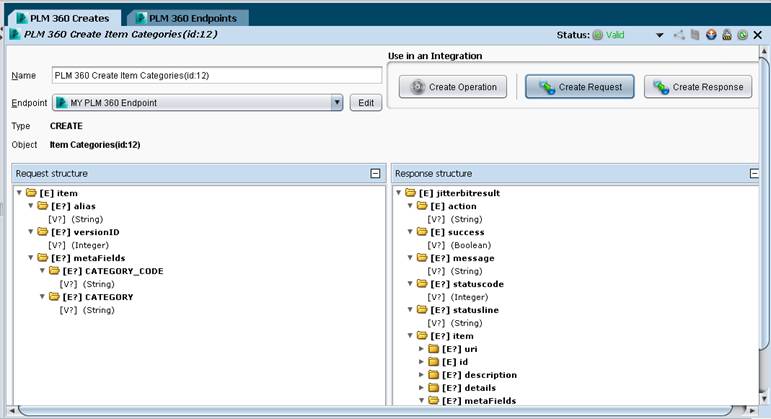
Task: Click the folder icon next to uri
Action: (x=433, y=349)
